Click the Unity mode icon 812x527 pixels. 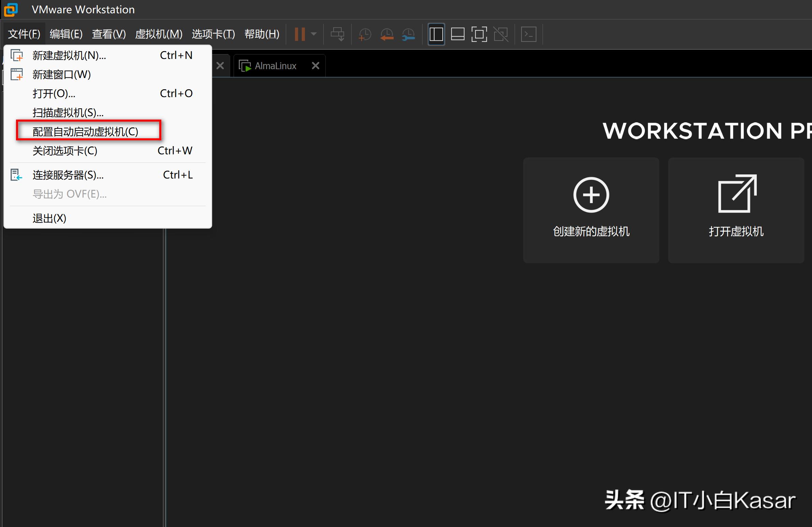[x=501, y=34]
